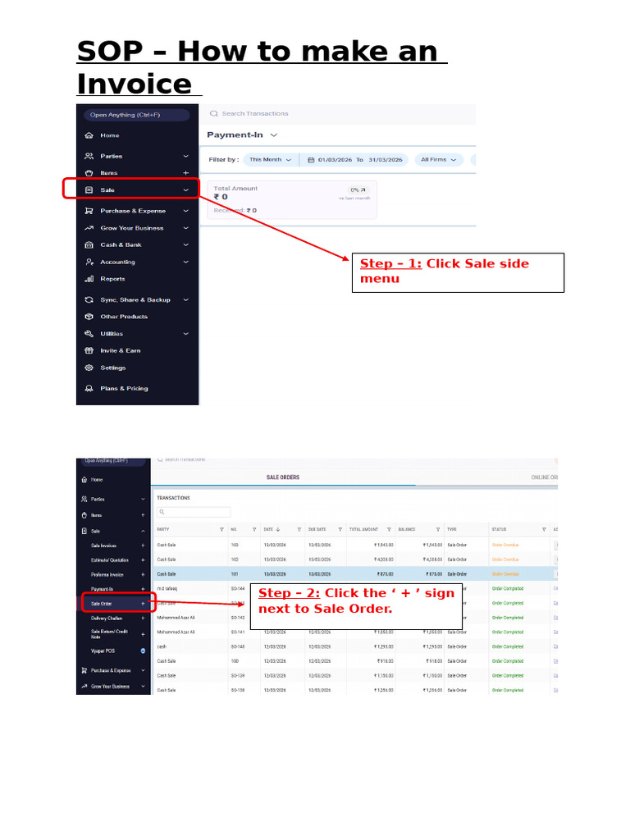Click Sale receipt icon in Payment-In screenshot sidebar
This screenshot has width=630, height=840.
pos(89,190)
